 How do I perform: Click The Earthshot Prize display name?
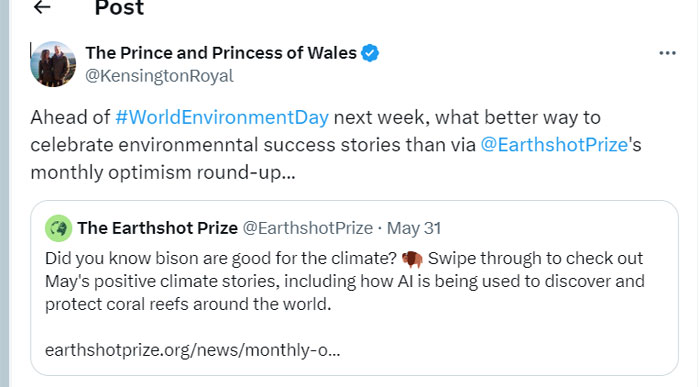point(158,228)
